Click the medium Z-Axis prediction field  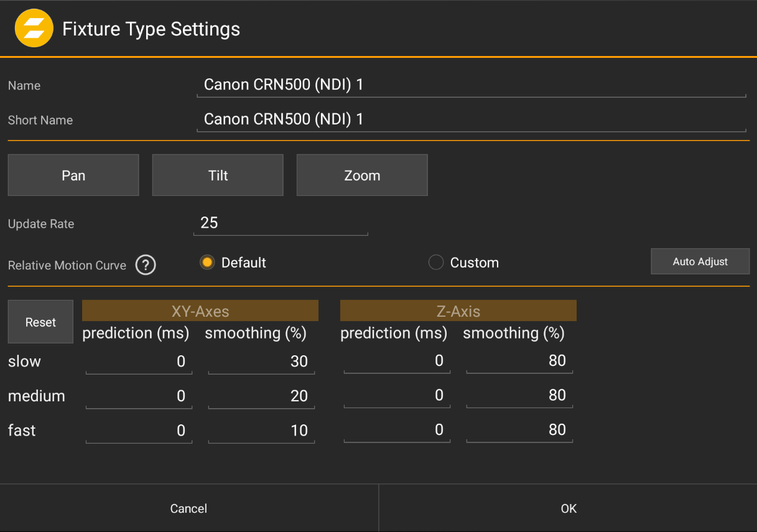point(396,396)
